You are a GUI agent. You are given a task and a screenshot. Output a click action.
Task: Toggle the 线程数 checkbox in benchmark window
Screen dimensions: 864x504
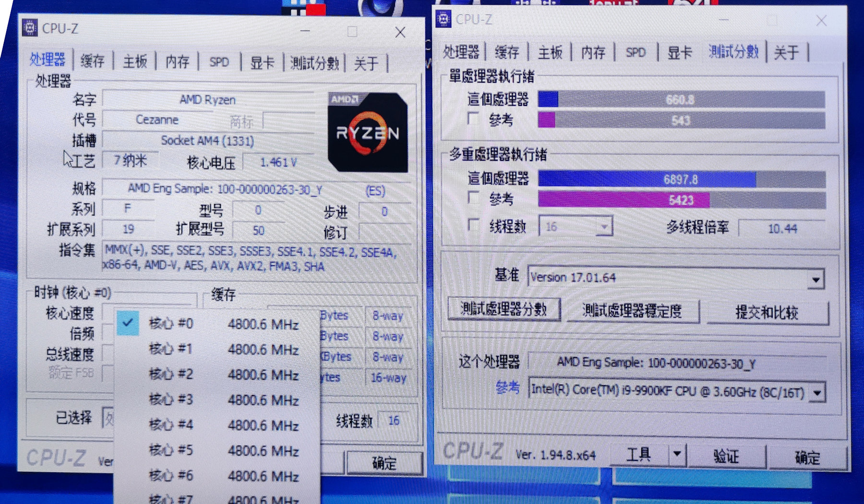click(473, 225)
